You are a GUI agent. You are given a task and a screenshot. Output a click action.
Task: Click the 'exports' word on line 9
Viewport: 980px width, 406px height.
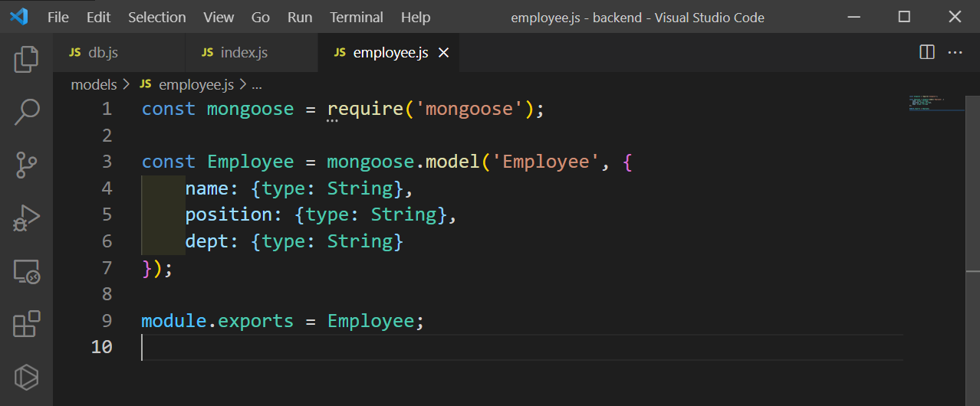(x=256, y=320)
